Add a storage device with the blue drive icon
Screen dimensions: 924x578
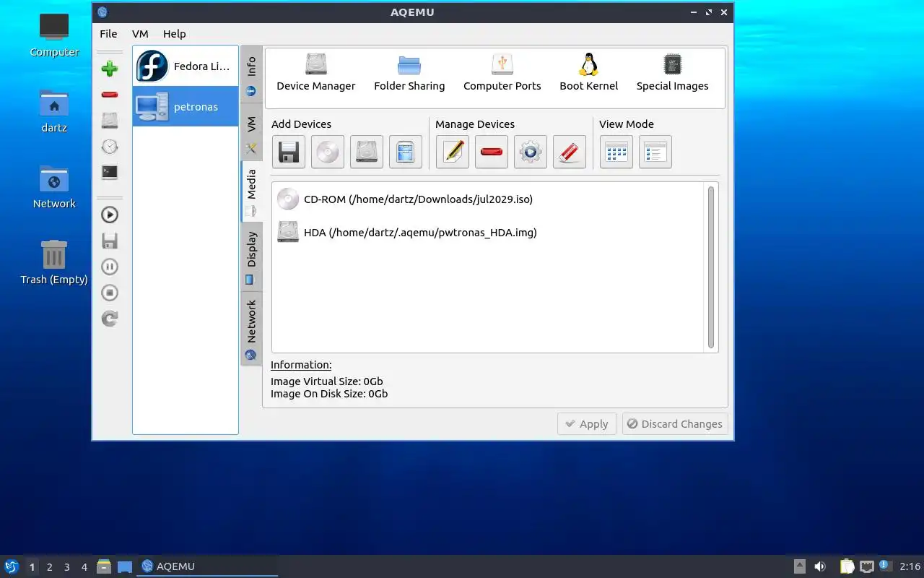[406, 152]
